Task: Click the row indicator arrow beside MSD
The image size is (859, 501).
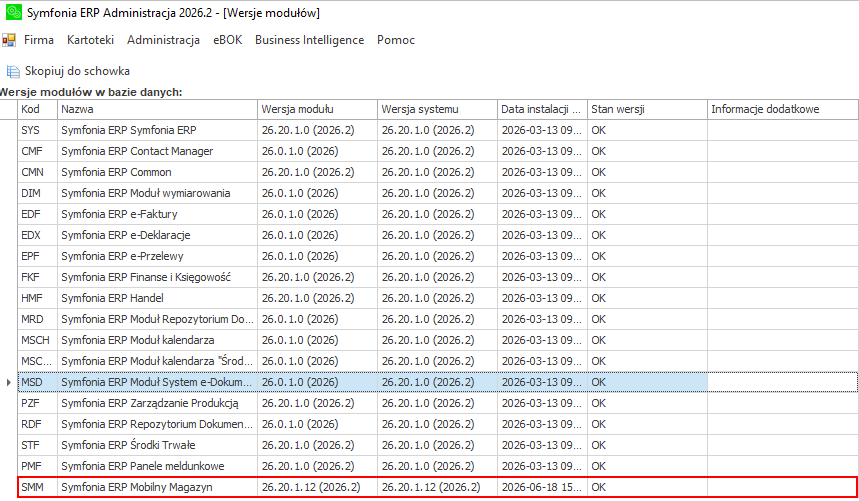Action: (x=8, y=382)
